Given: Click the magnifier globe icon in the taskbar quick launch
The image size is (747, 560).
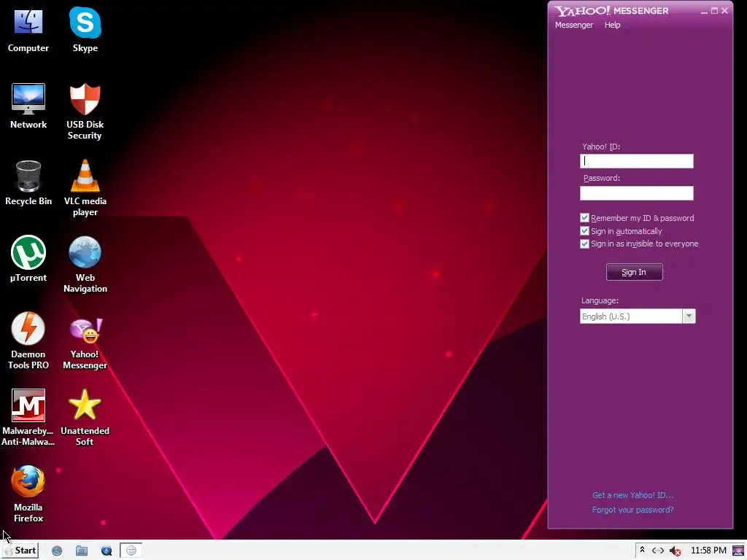Looking at the screenshot, I should [107, 551].
